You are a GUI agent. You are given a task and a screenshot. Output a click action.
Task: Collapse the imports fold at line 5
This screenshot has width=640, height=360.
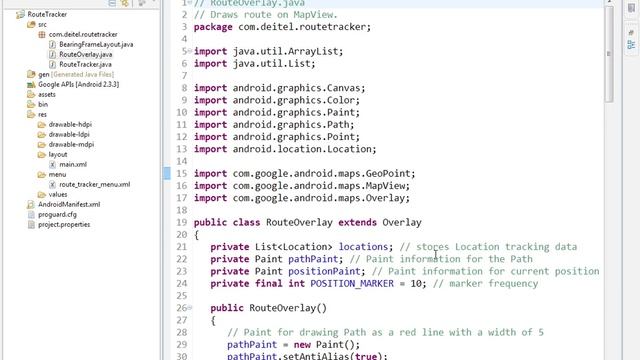coord(190,51)
